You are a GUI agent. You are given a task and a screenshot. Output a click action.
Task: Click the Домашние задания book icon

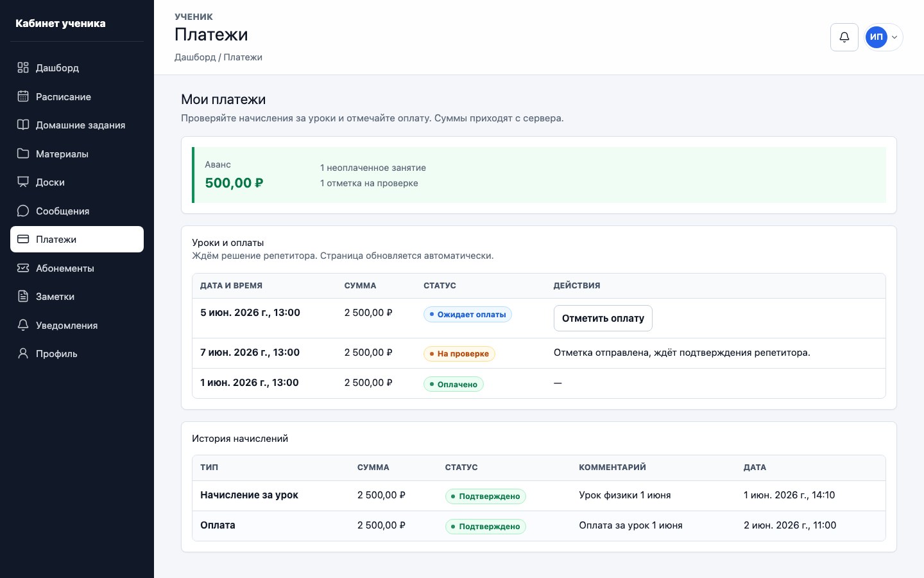click(23, 125)
